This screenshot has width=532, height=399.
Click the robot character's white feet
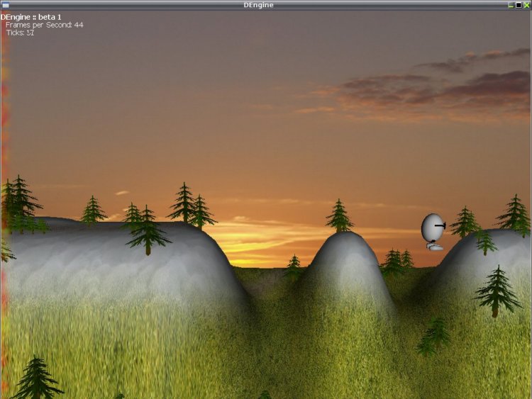[x=435, y=247]
